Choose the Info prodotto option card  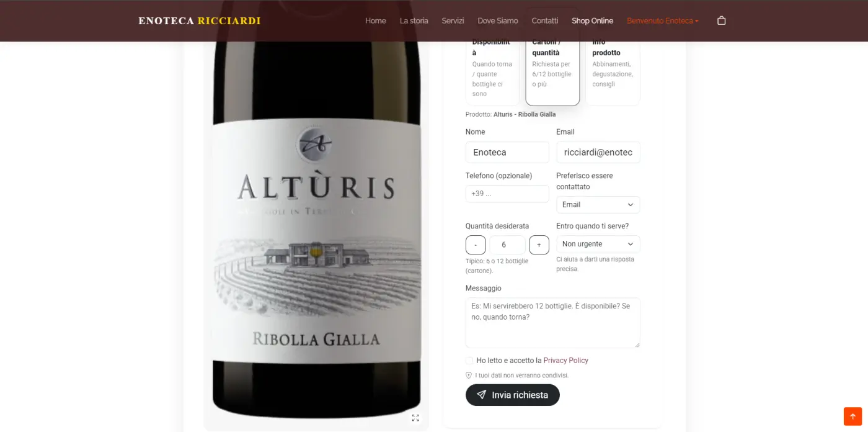(613, 71)
